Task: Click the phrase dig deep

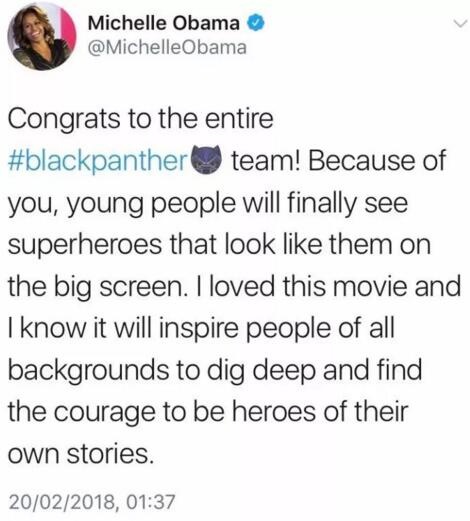Action: click(261, 371)
